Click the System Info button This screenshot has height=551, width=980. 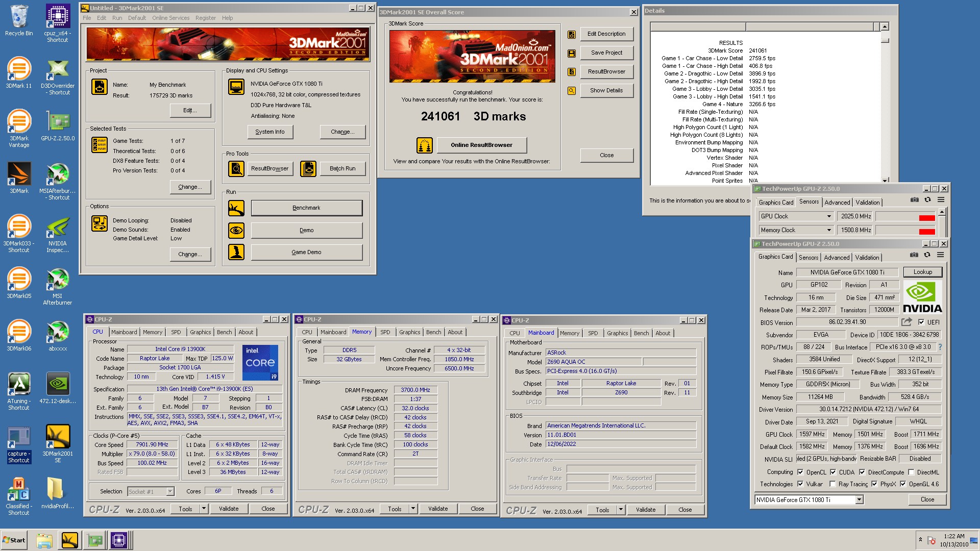click(270, 132)
